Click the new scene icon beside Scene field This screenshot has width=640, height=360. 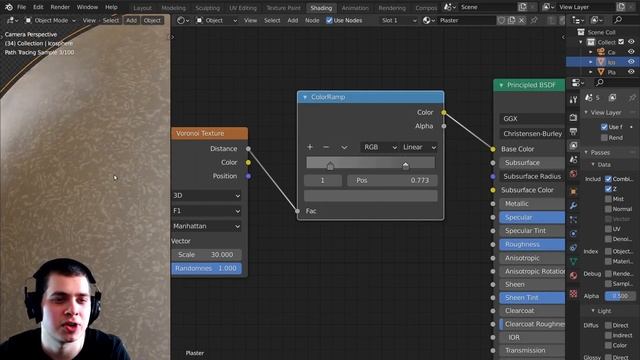[522, 7]
